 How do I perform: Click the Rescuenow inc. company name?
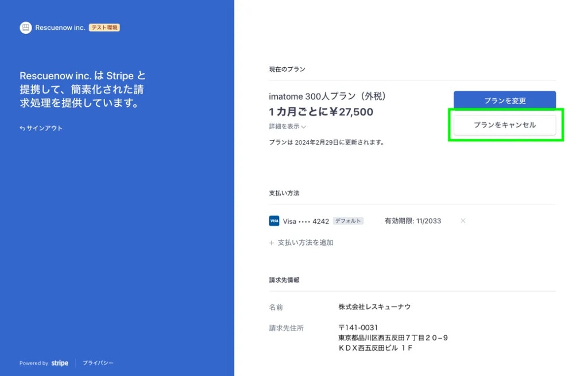[x=60, y=28]
